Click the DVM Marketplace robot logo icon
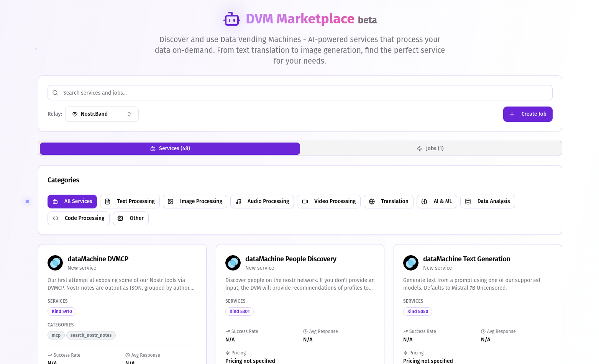This screenshot has width=599, height=364. [x=231, y=19]
